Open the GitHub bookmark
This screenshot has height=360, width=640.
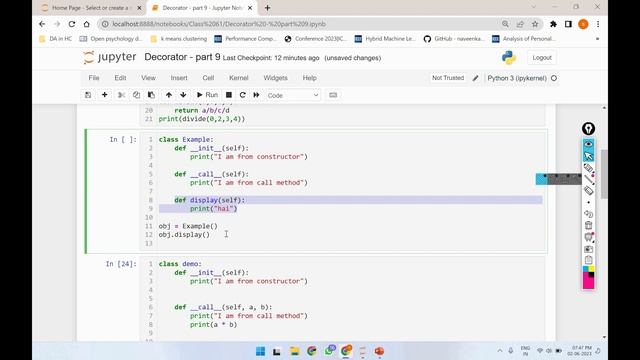[x=454, y=39]
